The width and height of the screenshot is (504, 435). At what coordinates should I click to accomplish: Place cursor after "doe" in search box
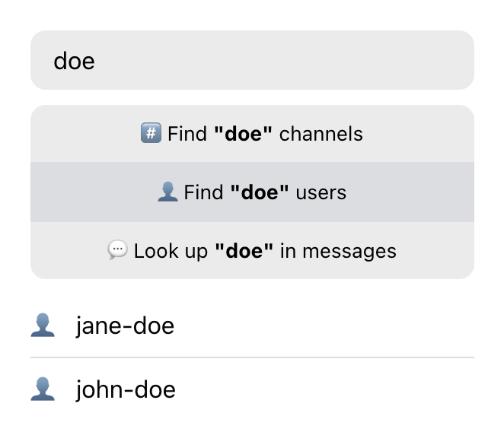tap(97, 61)
